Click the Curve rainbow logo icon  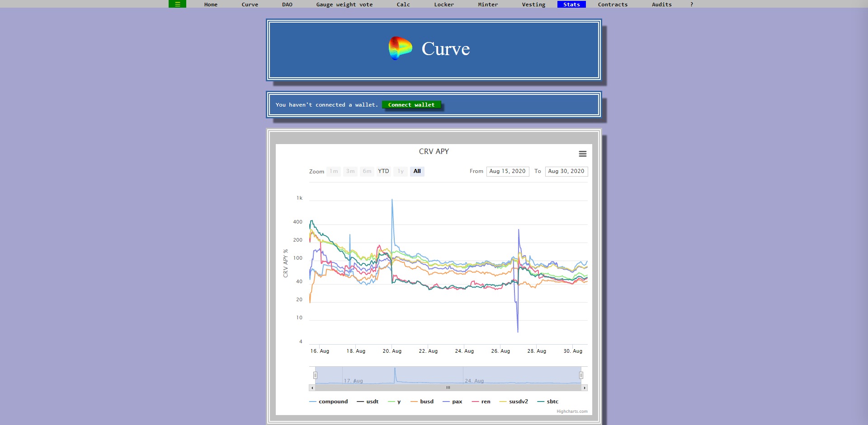tap(400, 48)
